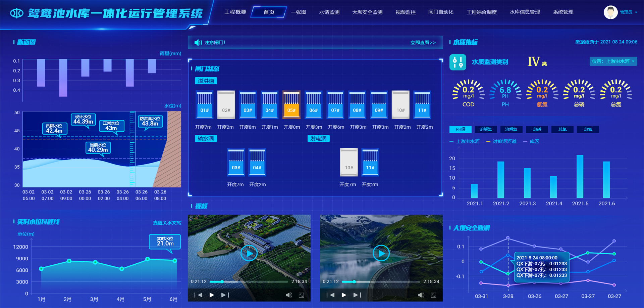Click the left video's progress bar
This screenshot has height=308, width=644.
(x=249, y=282)
